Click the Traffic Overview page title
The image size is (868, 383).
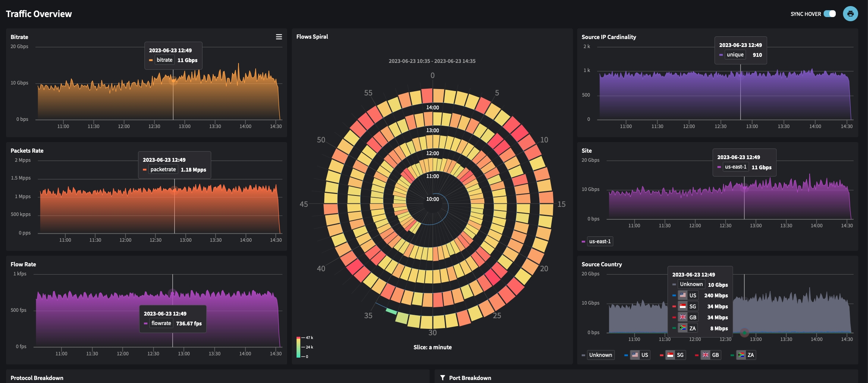[39, 14]
